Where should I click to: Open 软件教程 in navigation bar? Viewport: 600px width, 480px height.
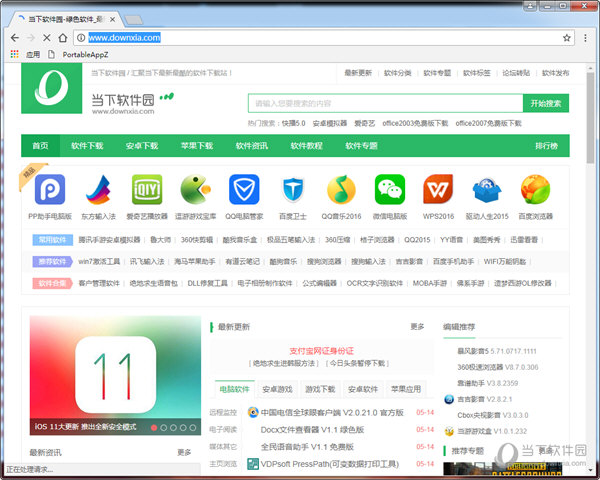(x=307, y=146)
